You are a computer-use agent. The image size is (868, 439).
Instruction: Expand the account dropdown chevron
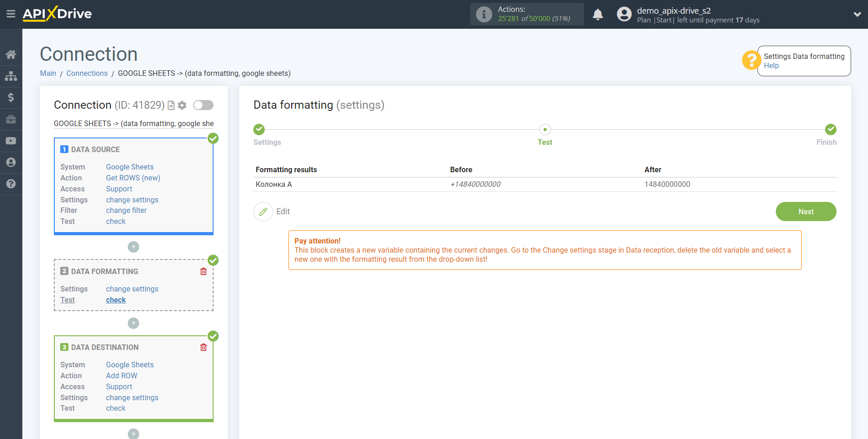(x=857, y=14)
